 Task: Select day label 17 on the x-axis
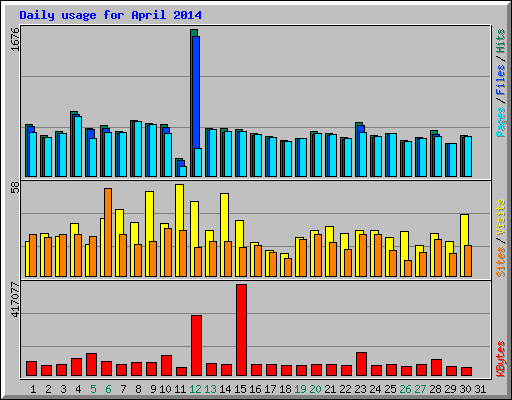(x=270, y=389)
